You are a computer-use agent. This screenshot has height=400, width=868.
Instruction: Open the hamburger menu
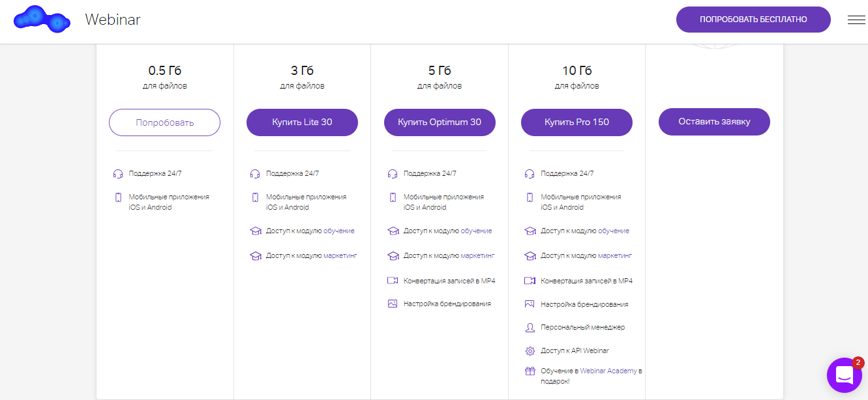(x=856, y=20)
